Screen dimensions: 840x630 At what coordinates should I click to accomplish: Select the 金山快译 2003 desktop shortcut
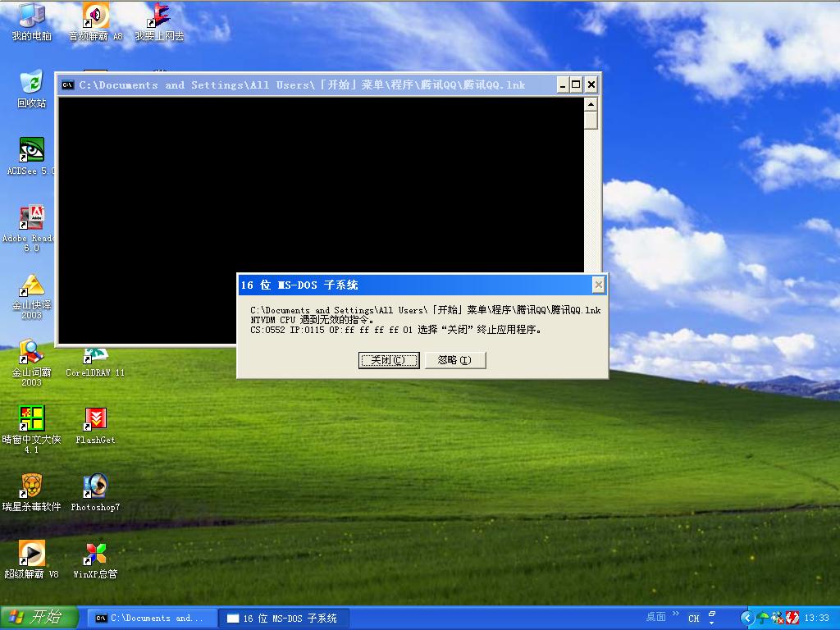(x=32, y=296)
